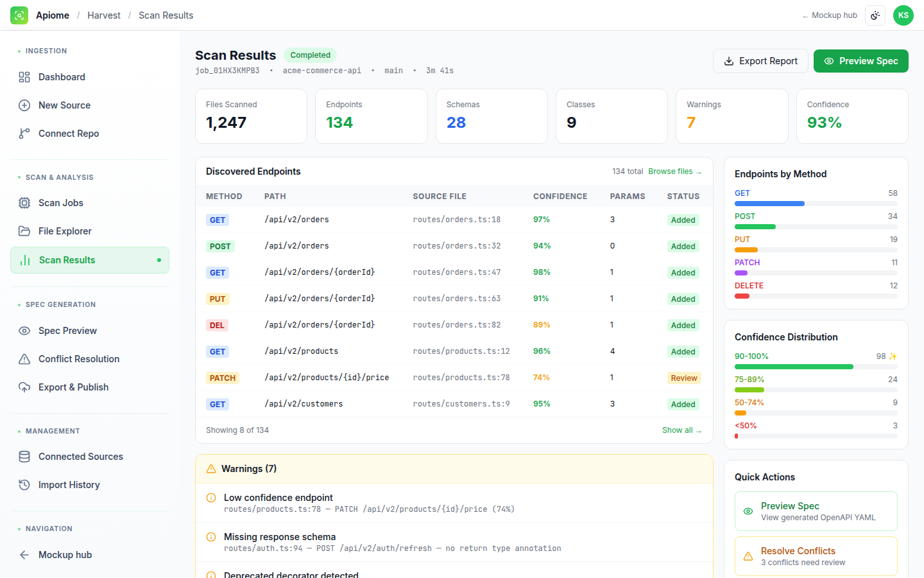
Task: Click the green Preview Spec button
Action: click(861, 61)
